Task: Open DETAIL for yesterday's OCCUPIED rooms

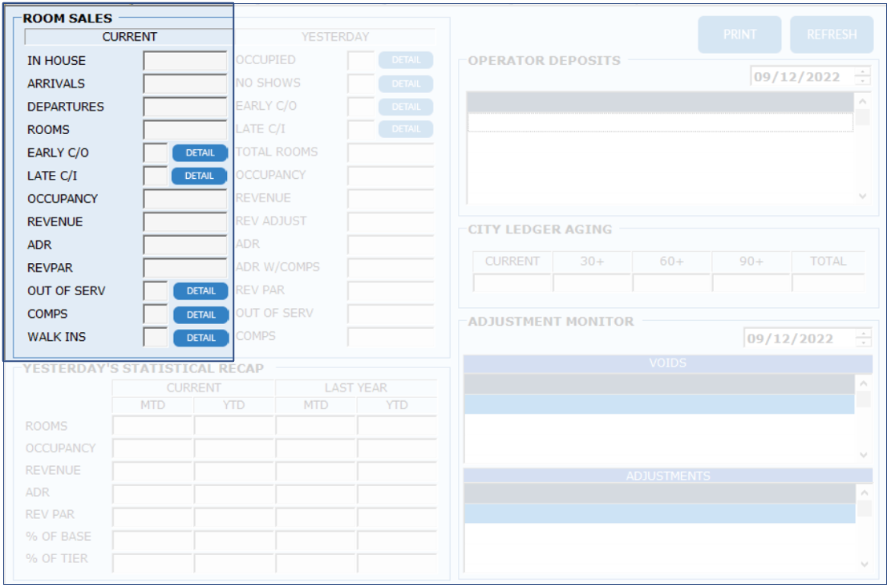Action: pyautogui.click(x=406, y=60)
